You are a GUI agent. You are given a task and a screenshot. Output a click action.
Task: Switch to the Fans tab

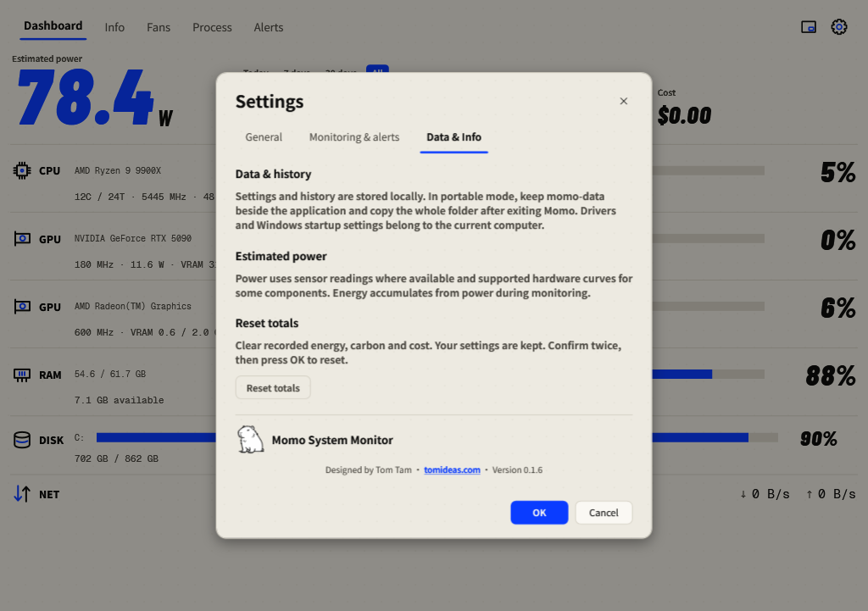click(x=159, y=27)
